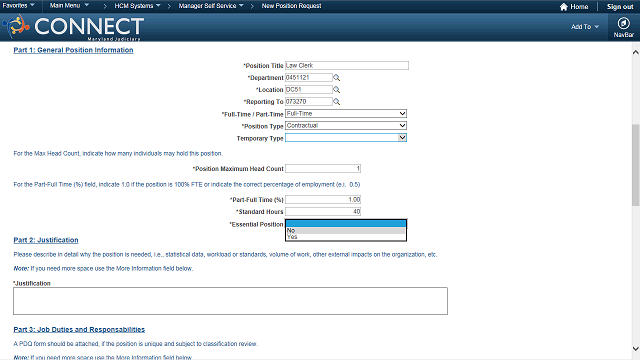Click the CONNECT Maryland Judiciary logo
The image size is (640, 360).
point(73,27)
